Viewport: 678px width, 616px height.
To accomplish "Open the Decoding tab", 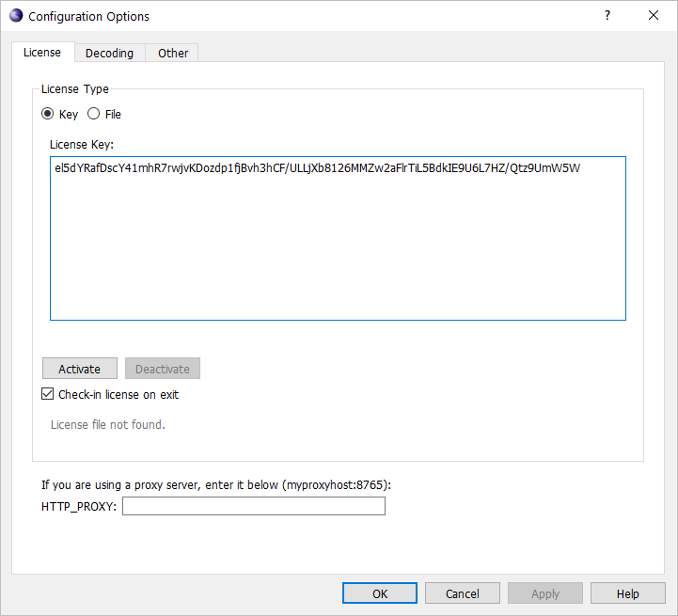I will (110, 54).
